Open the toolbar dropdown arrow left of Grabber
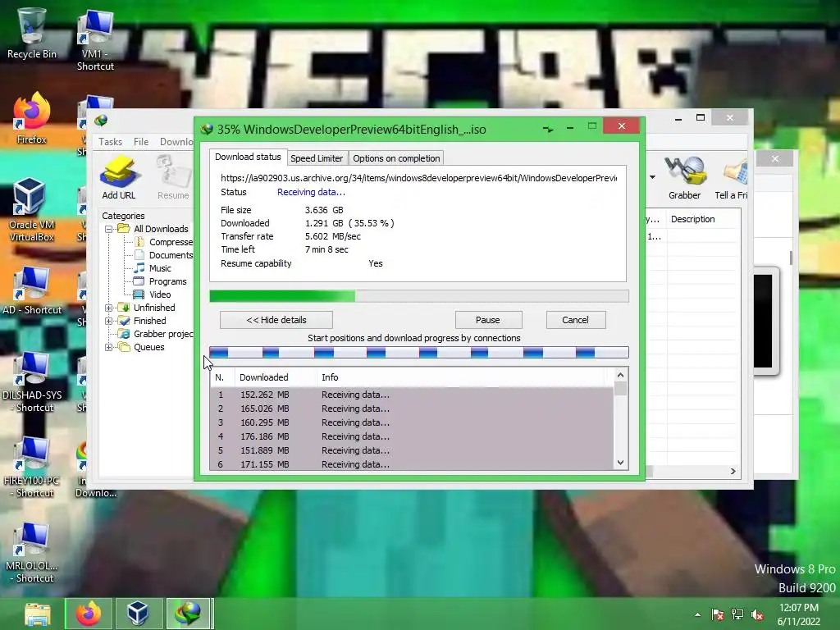 coord(652,177)
